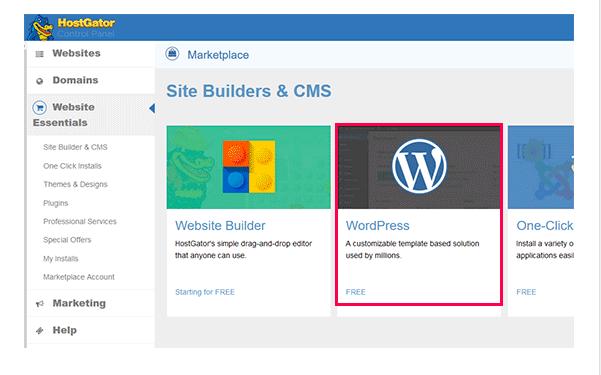The image size is (601, 375).
Task: Open My Installs sidebar link
Action: click(61, 259)
